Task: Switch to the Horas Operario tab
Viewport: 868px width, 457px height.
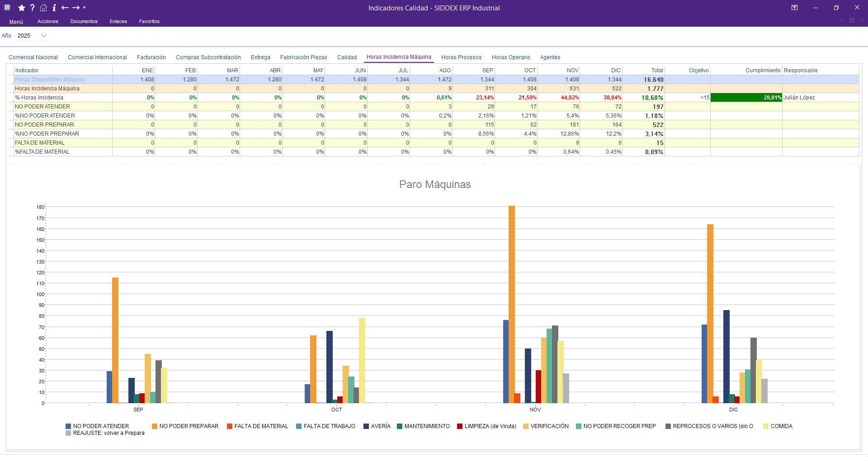Action: pos(511,57)
